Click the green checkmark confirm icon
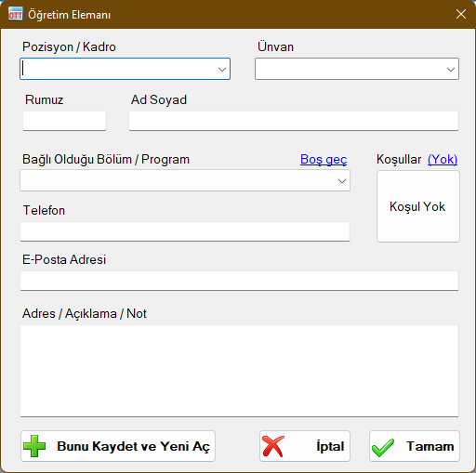 383,448
